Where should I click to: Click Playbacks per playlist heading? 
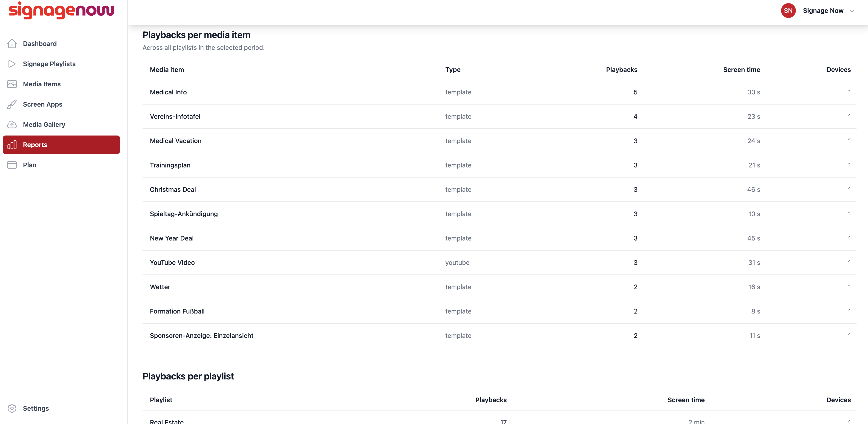point(188,376)
